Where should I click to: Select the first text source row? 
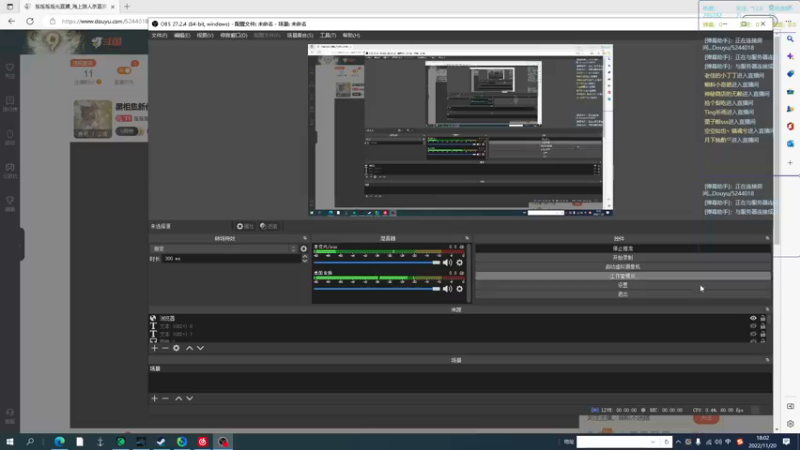tap(448, 326)
